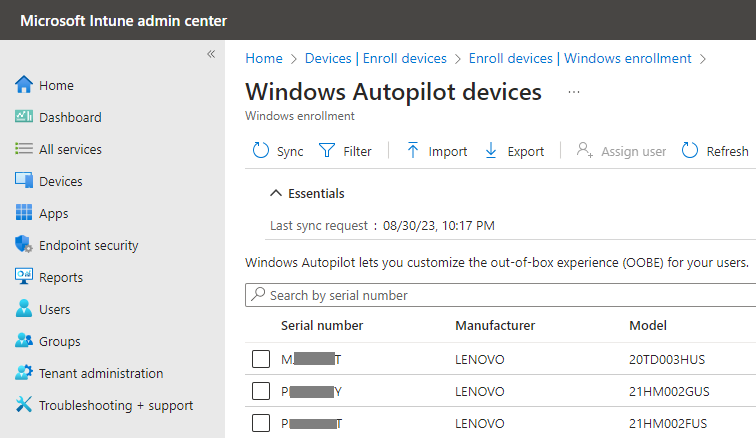
Task: Click the magnifier icon in search box
Action: pyautogui.click(x=258, y=294)
